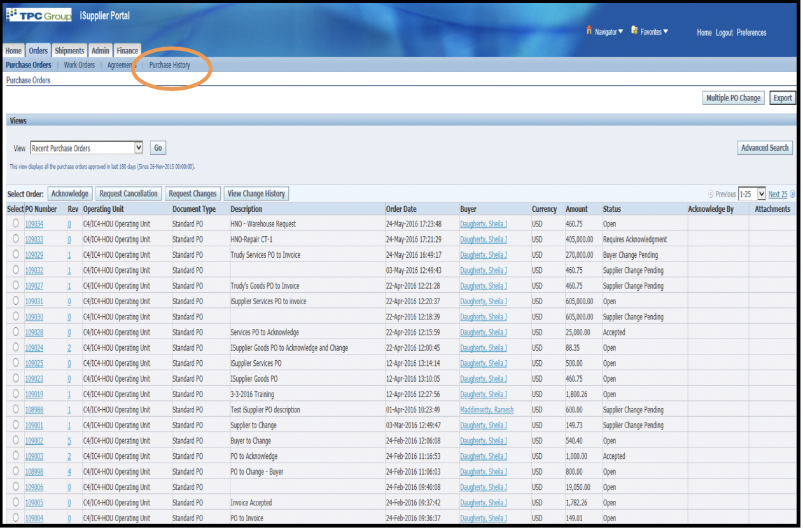Viewport: 803px width, 532px height.
Task: Open the Purchase History subtab
Action: pos(169,65)
